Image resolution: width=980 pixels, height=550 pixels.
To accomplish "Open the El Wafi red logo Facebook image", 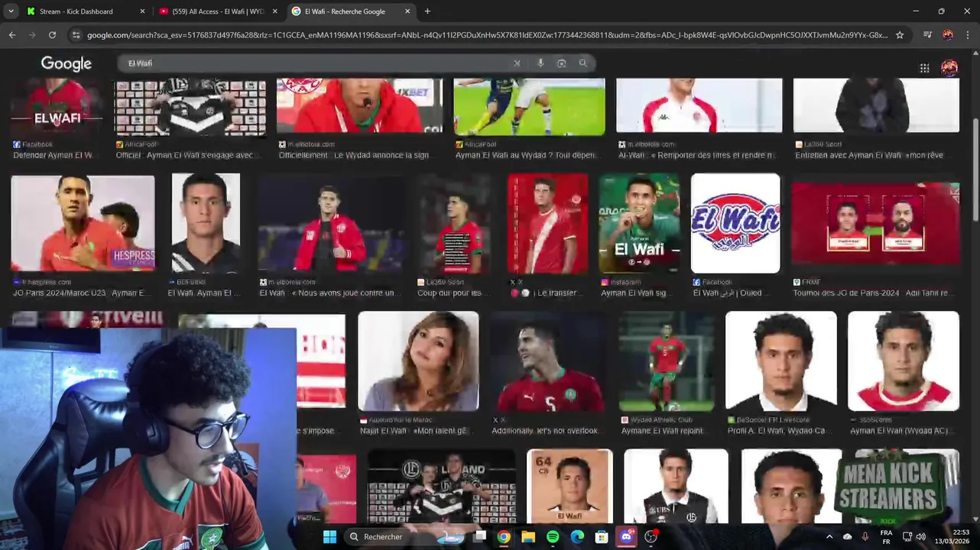I will tap(735, 223).
